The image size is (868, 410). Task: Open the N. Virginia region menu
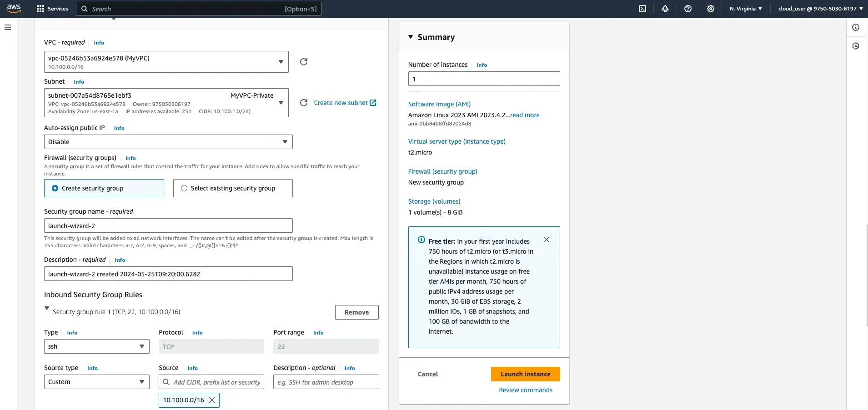click(x=745, y=8)
